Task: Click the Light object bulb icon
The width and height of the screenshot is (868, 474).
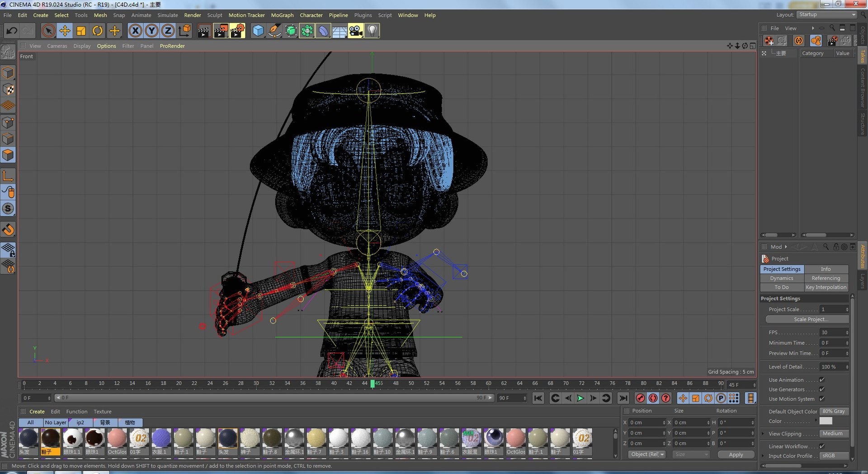Action: pos(372,31)
